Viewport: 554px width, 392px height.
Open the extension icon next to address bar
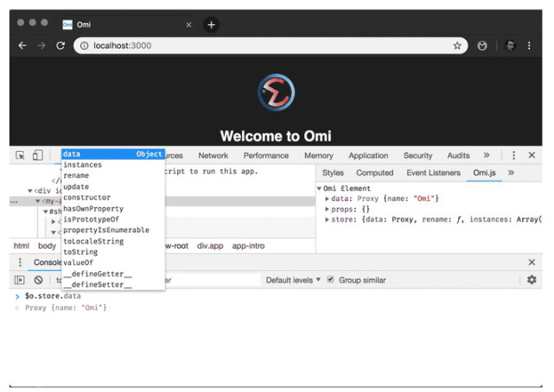tap(482, 46)
